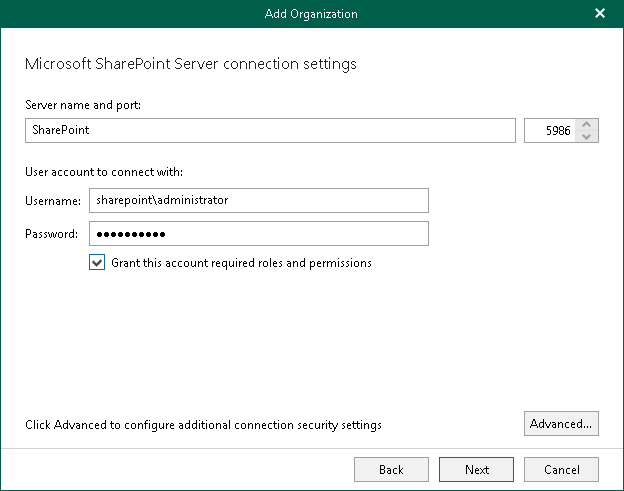The height and width of the screenshot is (491, 624).
Task: Click the 'Add Organization' title text
Action: tap(311, 14)
